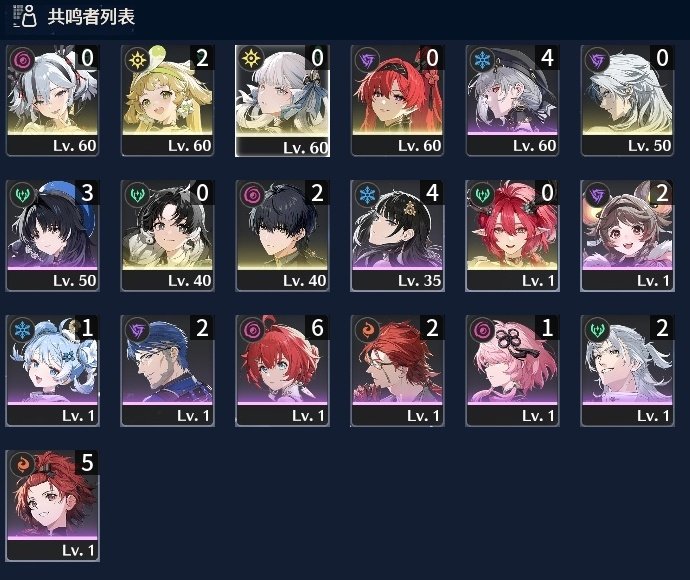690x580 pixels.
Task: Select red-haired Aero resonator with pointed ears
Action: 512,235
